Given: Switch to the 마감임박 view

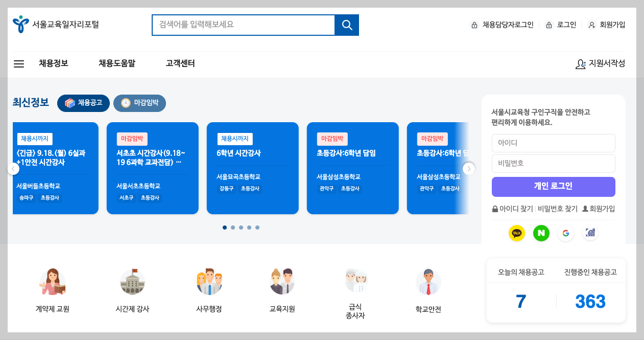Looking at the screenshot, I should coord(139,103).
